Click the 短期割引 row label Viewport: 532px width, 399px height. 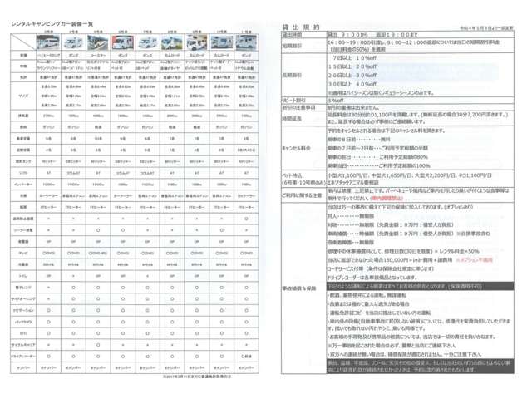pyautogui.click(x=292, y=46)
